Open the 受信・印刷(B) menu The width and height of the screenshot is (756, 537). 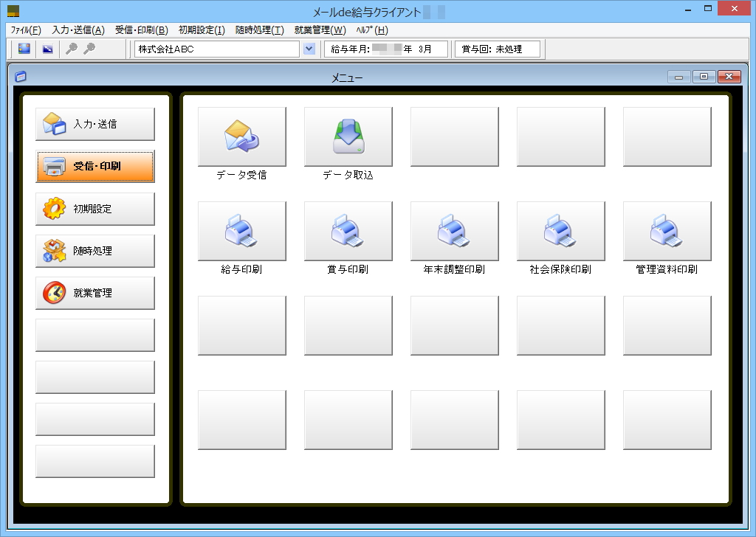coord(142,30)
